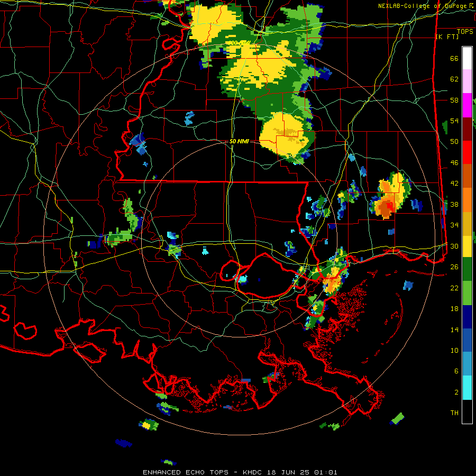Viewport: 476px width, 476px height.
Task: Click the legend value 18
Action: pyautogui.click(x=454, y=309)
